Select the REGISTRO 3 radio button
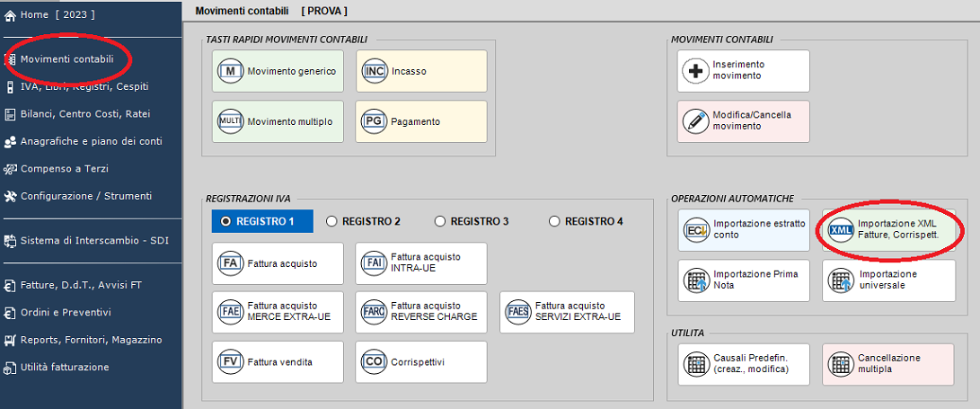The height and width of the screenshot is (409, 980). (440, 221)
